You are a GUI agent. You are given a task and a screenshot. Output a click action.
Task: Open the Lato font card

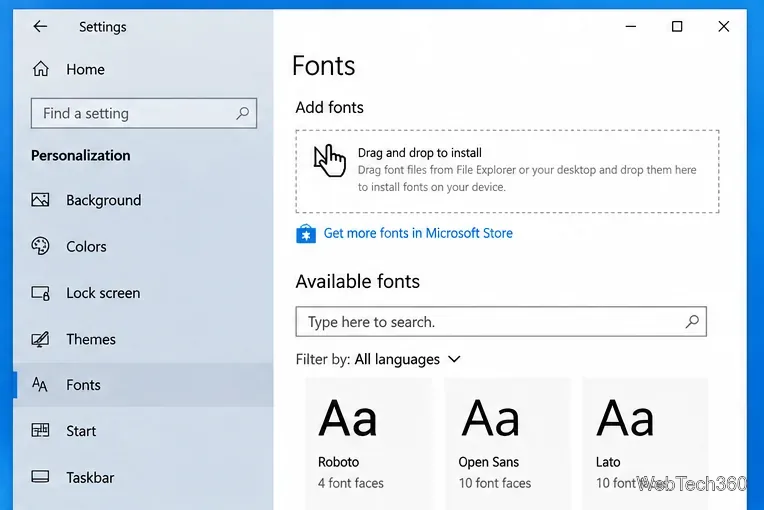click(x=645, y=443)
